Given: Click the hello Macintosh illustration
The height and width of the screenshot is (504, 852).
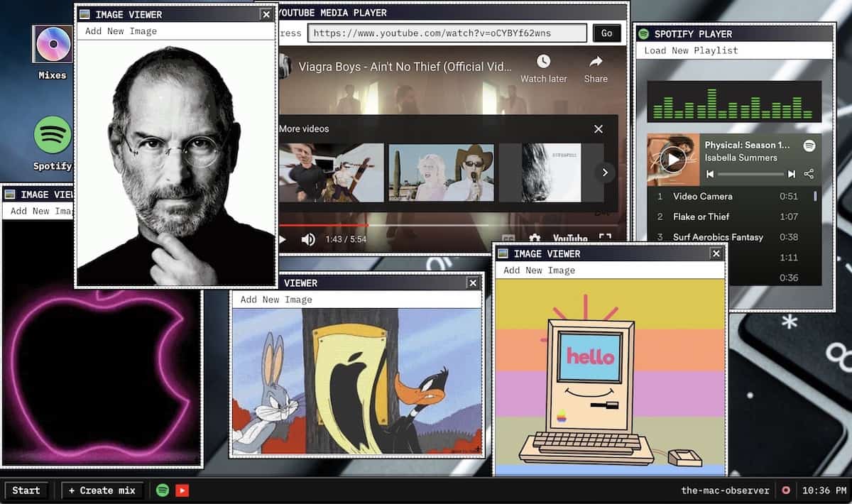Looking at the screenshot, I should tap(611, 376).
